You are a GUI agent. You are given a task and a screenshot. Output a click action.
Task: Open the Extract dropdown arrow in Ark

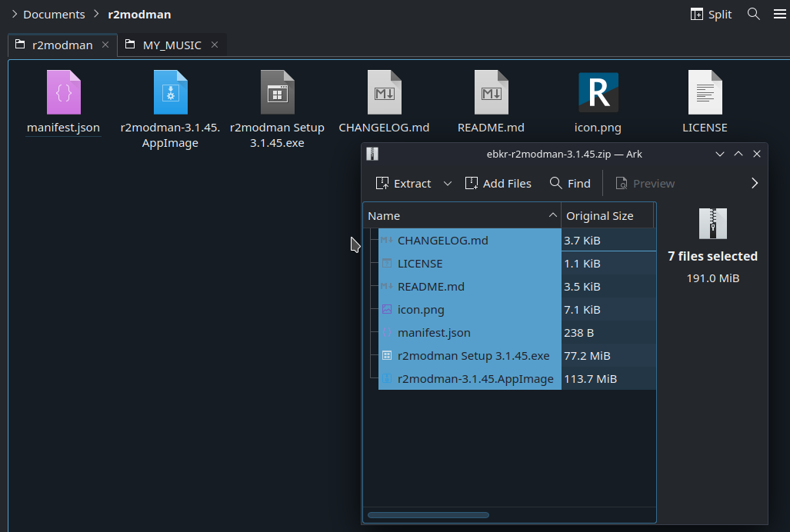(x=448, y=184)
